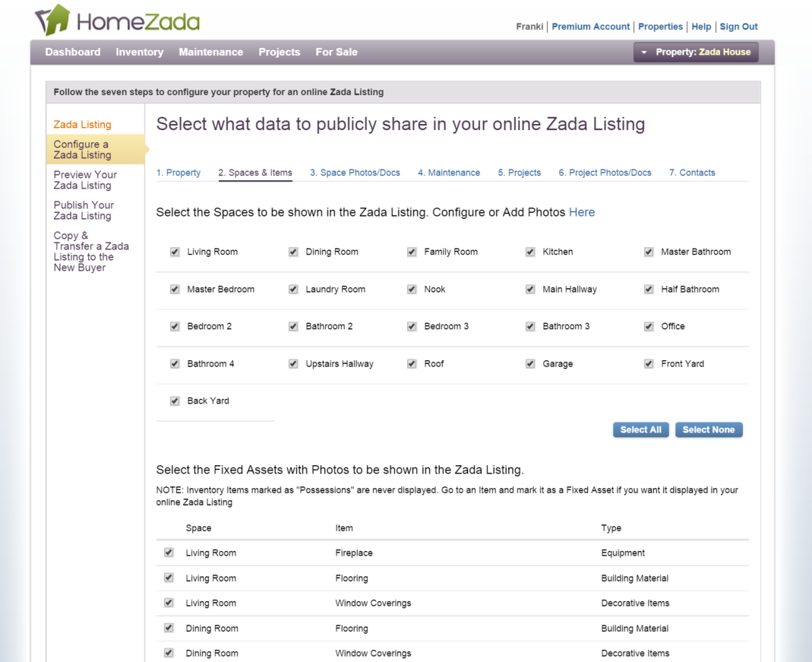Select Configure a Zada Listing sidebar item

(95, 149)
